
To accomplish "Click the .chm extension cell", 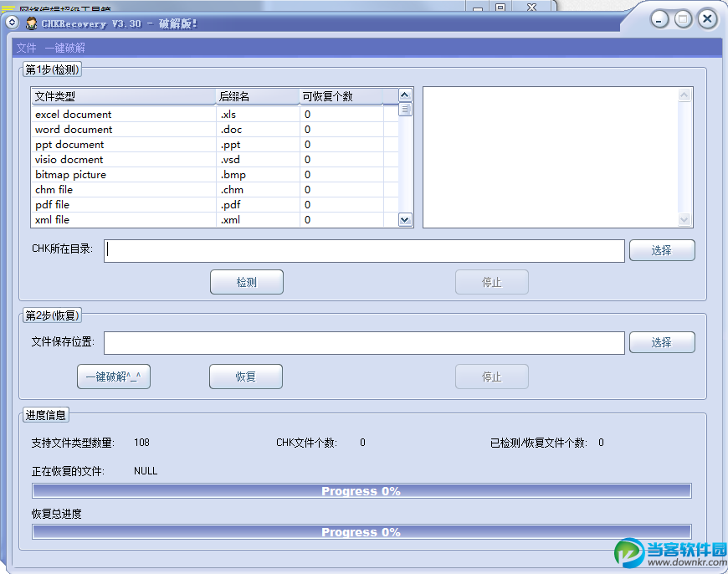I will [258, 189].
